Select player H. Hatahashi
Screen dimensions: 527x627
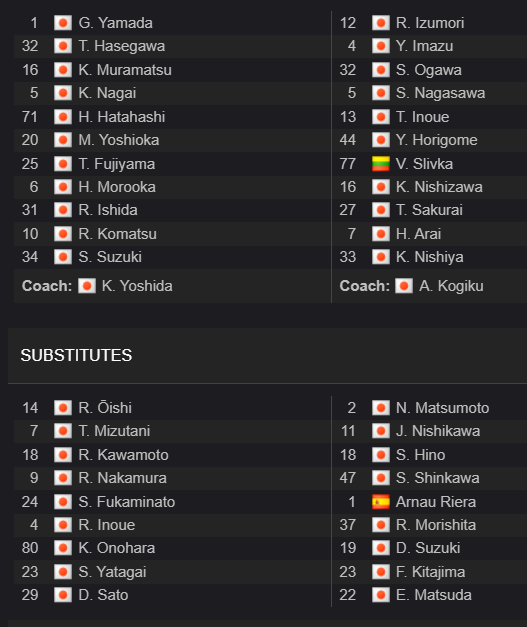(122, 117)
